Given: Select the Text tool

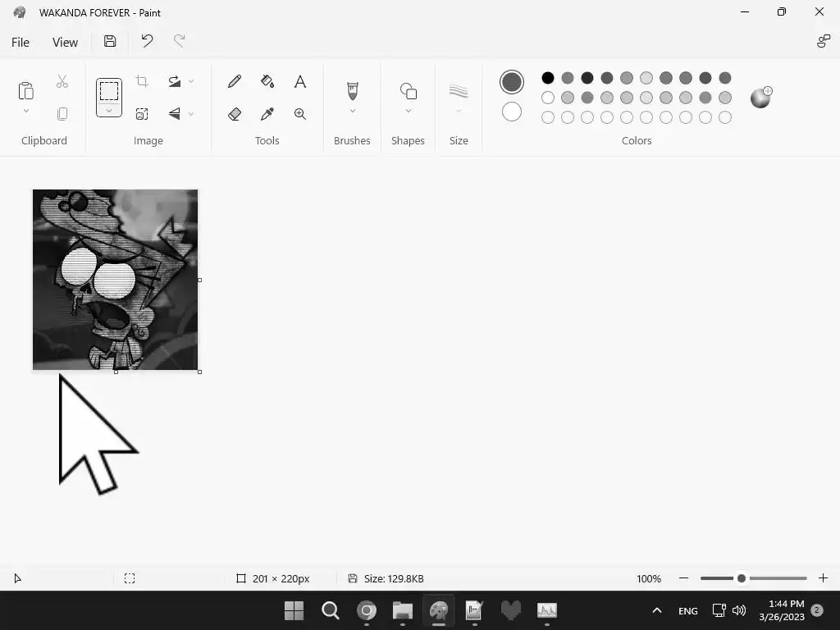Looking at the screenshot, I should point(300,81).
